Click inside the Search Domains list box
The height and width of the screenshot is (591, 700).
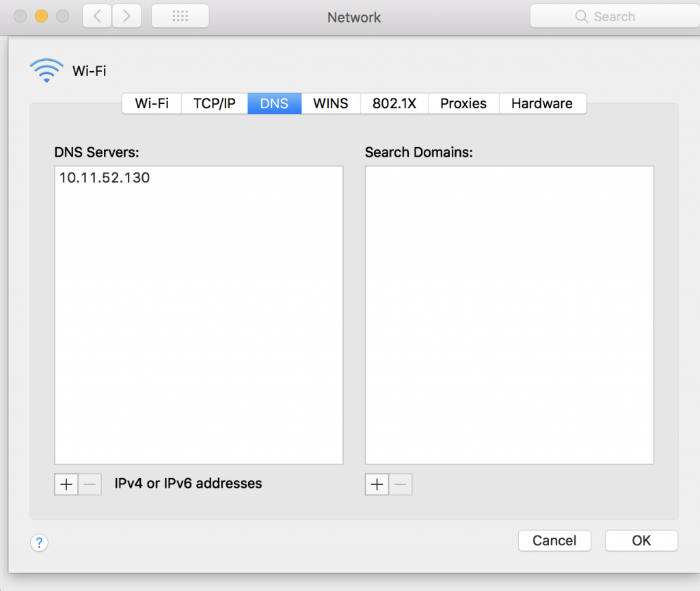509,315
